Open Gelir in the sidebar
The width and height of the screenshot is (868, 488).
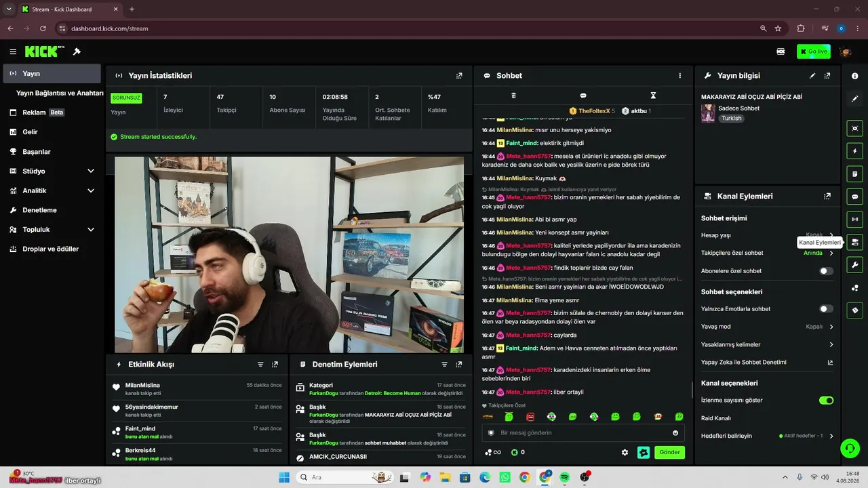pyautogui.click(x=52, y=132)
